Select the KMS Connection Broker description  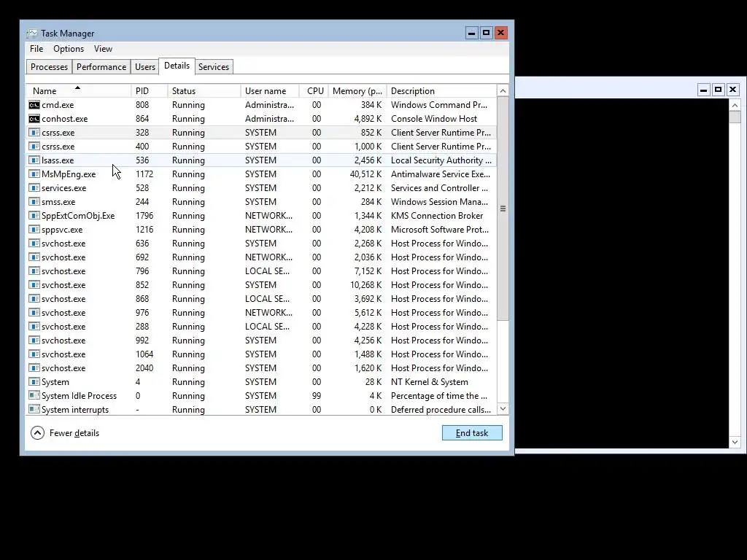click(x=437, y=215)
